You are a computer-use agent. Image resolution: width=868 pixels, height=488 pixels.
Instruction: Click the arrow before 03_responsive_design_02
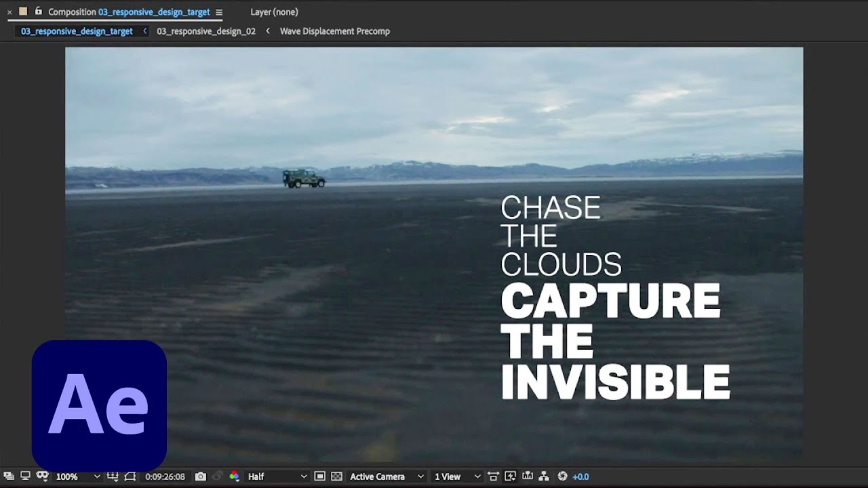pyautogui.click(x=145, y=31)
